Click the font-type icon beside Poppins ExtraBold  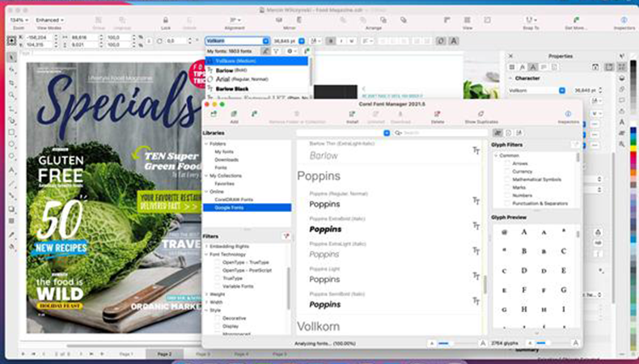476,226
